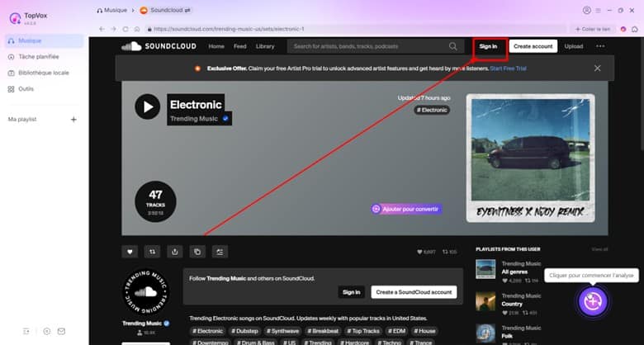Image resolution: width=644 pixels, height=345 pixels.
Task: Play the Electronic playlist
Action: pyautogui.click(x=148, y=106)
